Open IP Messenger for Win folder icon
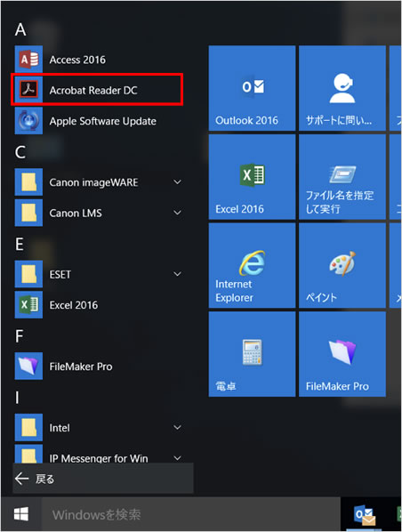Viewport: 402px width, 532px height. coord(28,454)
